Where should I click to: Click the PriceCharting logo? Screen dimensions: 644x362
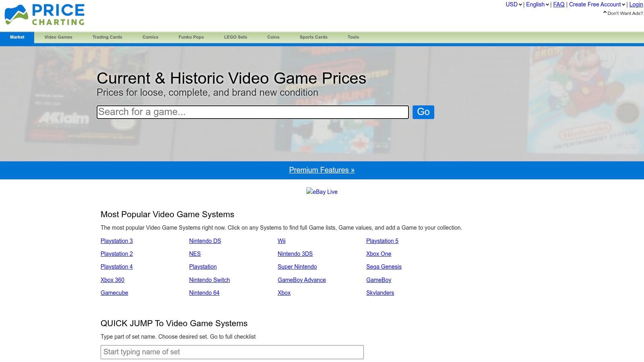(x=45, y=15)
